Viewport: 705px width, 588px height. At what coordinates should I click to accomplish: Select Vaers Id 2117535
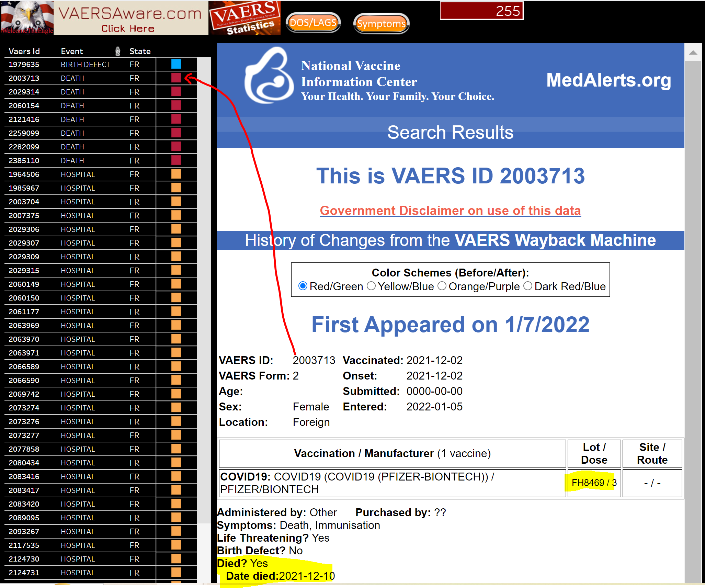pos(24,545)
